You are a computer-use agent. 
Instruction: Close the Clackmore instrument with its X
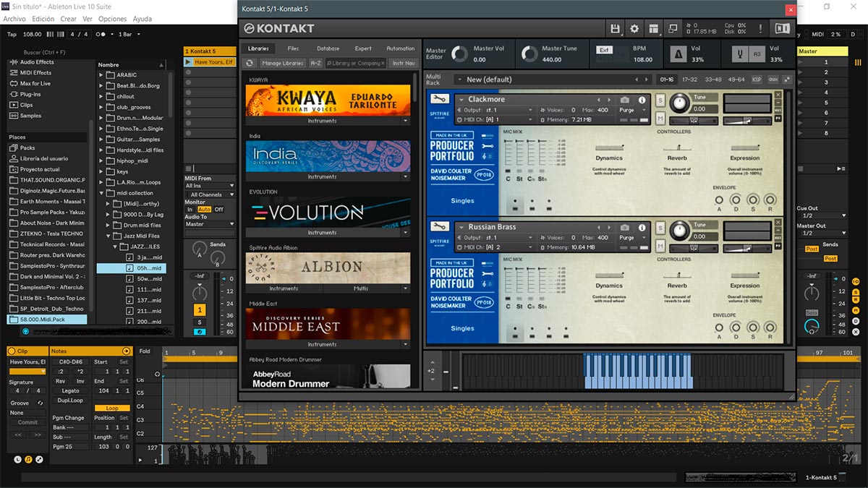(778, 95)
